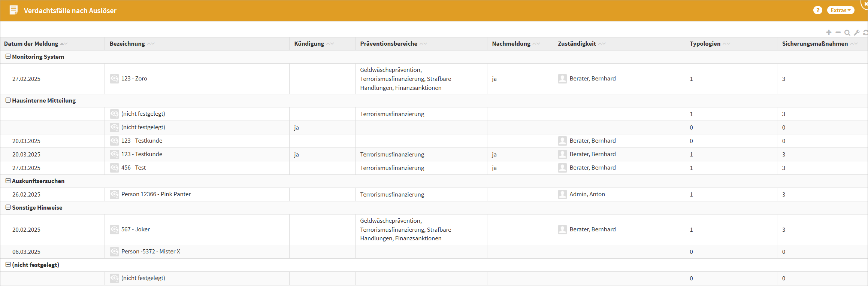Screen dimensions: 868x286
Task: Open table settings with the wrench icon
Action: tap(856, 33)
